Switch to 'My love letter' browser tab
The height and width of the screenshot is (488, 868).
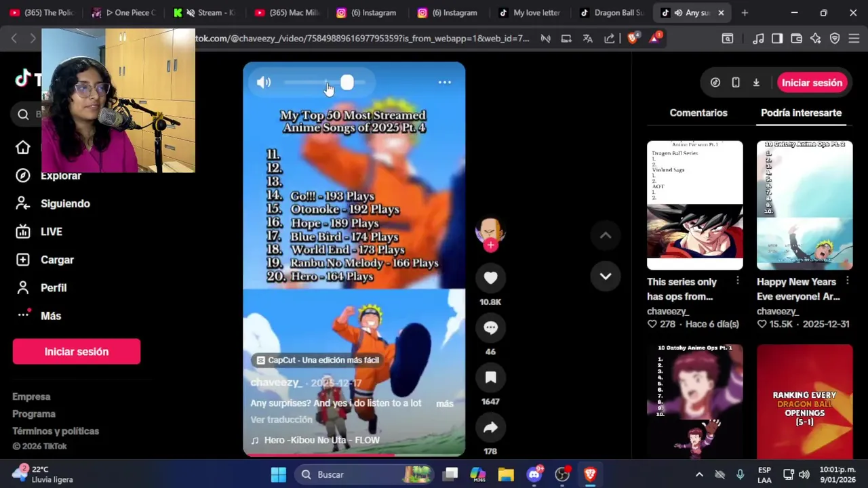click(529, 12)
